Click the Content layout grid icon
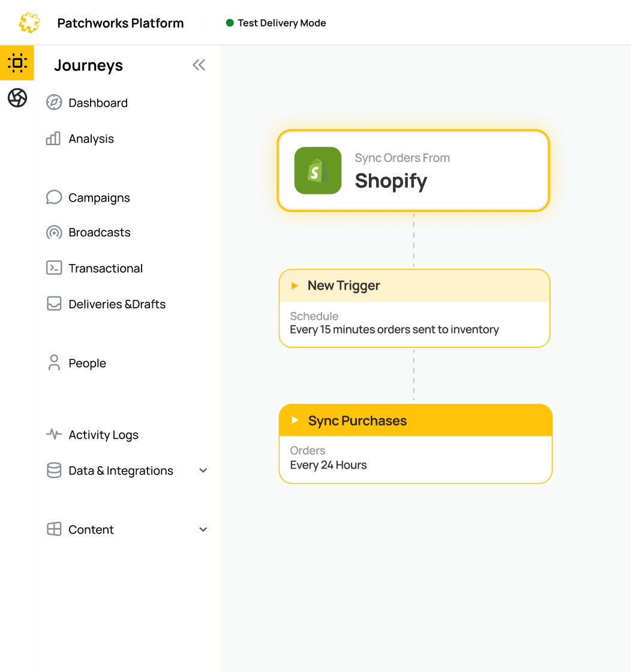The image size is (631, 672). (x=54, y=529)
